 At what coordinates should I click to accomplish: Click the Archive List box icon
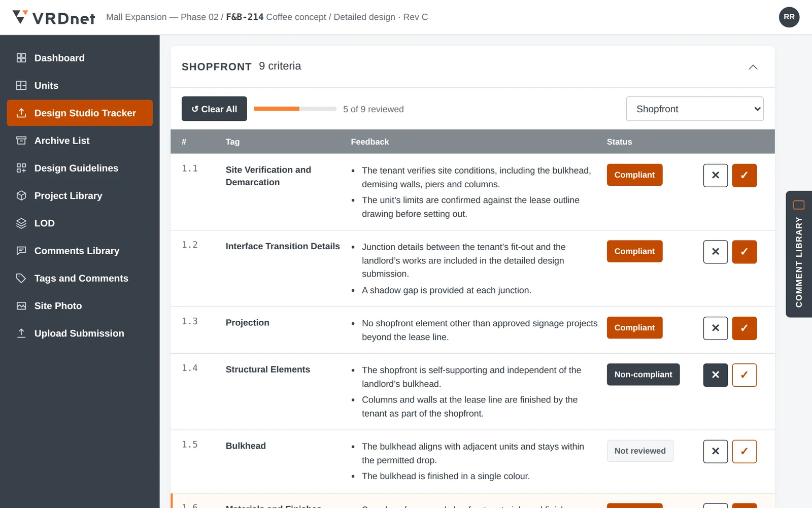tap(21, 141)
